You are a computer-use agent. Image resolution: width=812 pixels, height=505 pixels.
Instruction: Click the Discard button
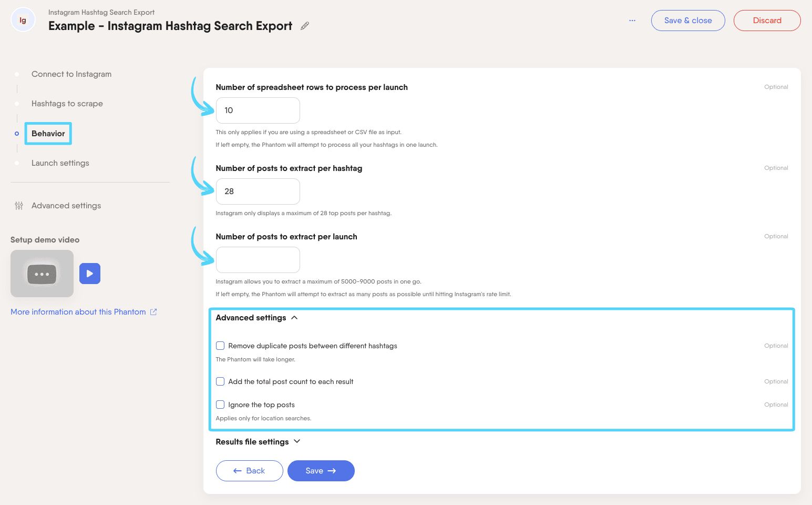[x=767, y=21]
